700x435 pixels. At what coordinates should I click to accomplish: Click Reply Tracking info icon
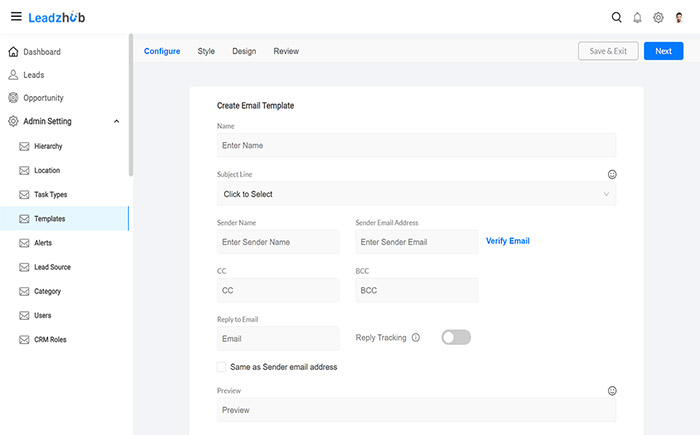coord(416,338)
